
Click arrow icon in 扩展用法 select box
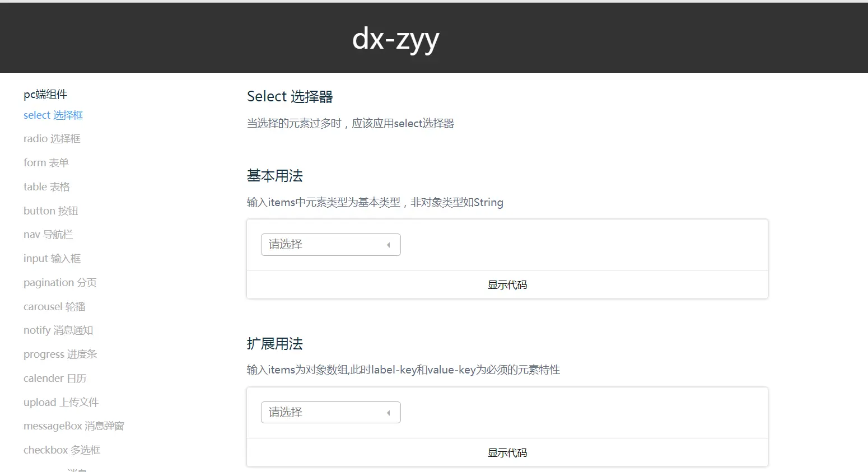coord(388,413)
